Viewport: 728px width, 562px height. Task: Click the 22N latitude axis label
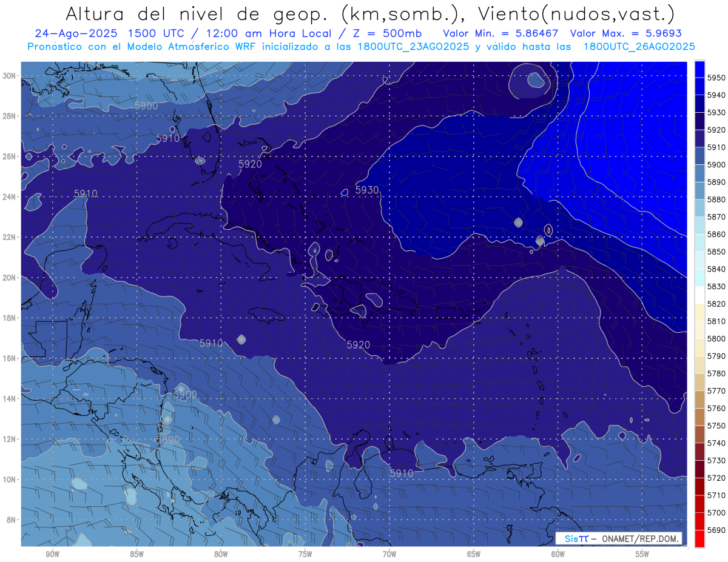pos(10,237)
